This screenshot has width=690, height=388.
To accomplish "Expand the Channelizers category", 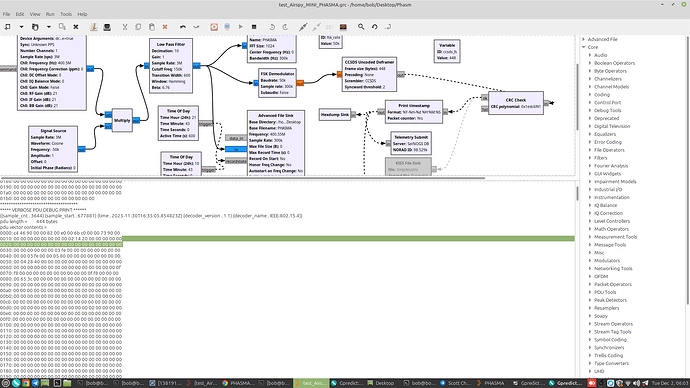I will click(x=590, y=79).
